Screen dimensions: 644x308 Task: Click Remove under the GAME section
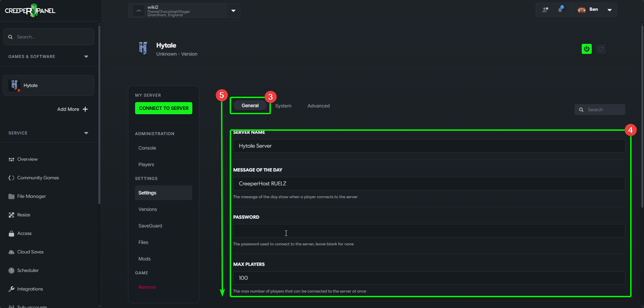pos(147,287)
